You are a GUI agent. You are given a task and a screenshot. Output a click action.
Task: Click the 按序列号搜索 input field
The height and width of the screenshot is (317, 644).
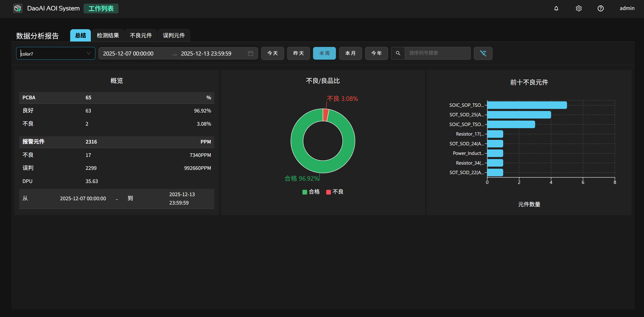point(437,53)
